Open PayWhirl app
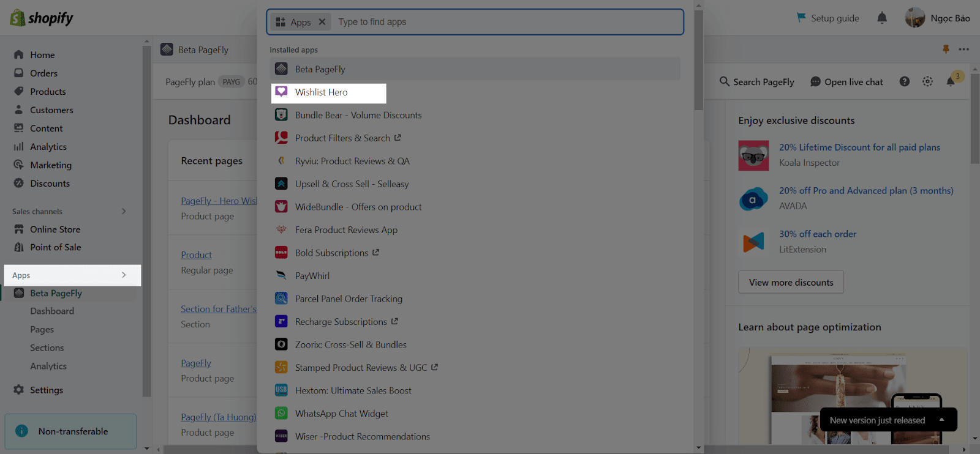The image size is (980, 454). pos(312,276)
